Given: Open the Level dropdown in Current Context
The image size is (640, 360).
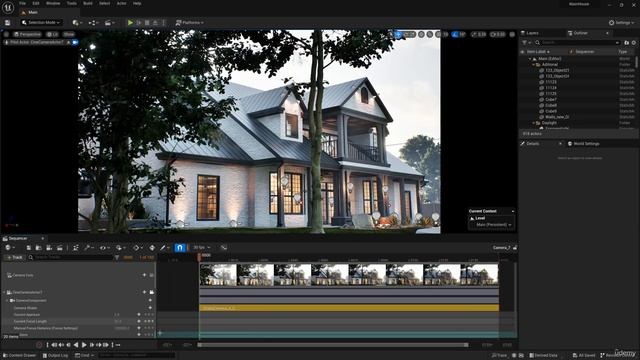Looking at the screenshot, I should (494, 225).
